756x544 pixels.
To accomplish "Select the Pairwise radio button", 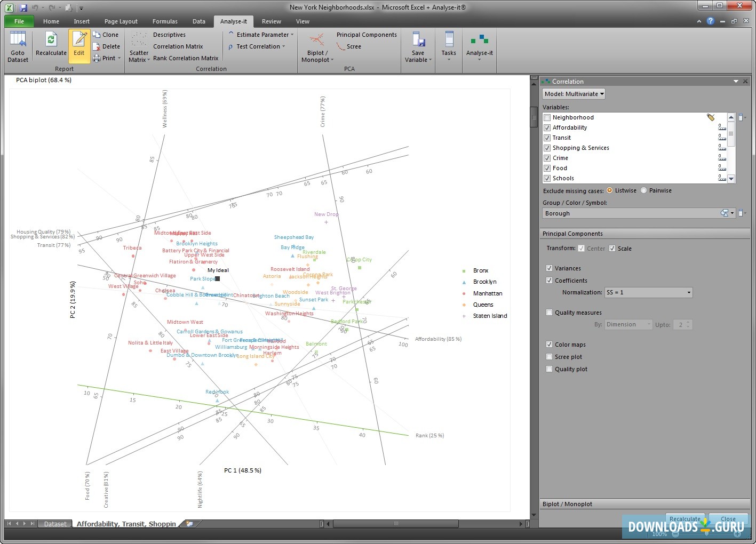I will point(643,190).
